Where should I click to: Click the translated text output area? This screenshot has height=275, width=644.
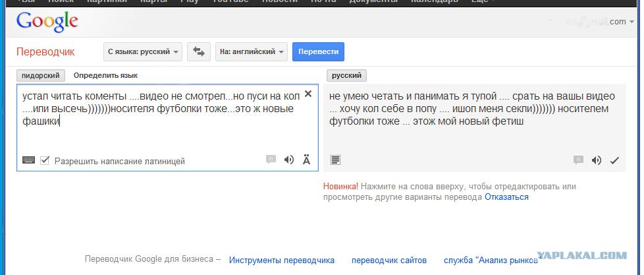click(475, 128)
